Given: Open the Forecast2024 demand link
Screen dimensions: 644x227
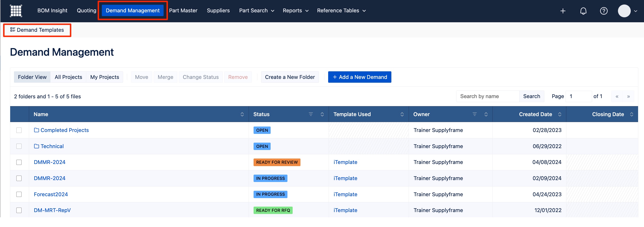Looking at the screenshot, I should pos(51,194).
